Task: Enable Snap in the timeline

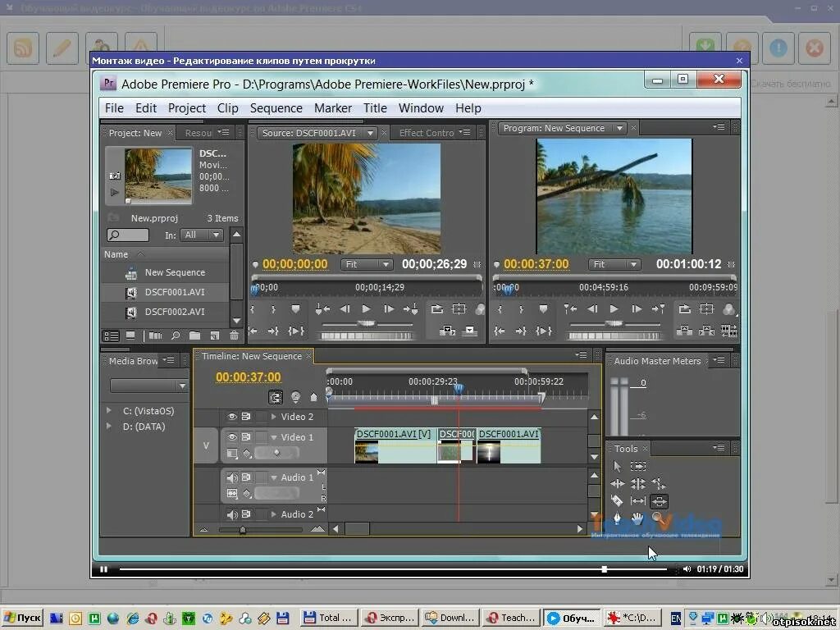Action: 276,397
